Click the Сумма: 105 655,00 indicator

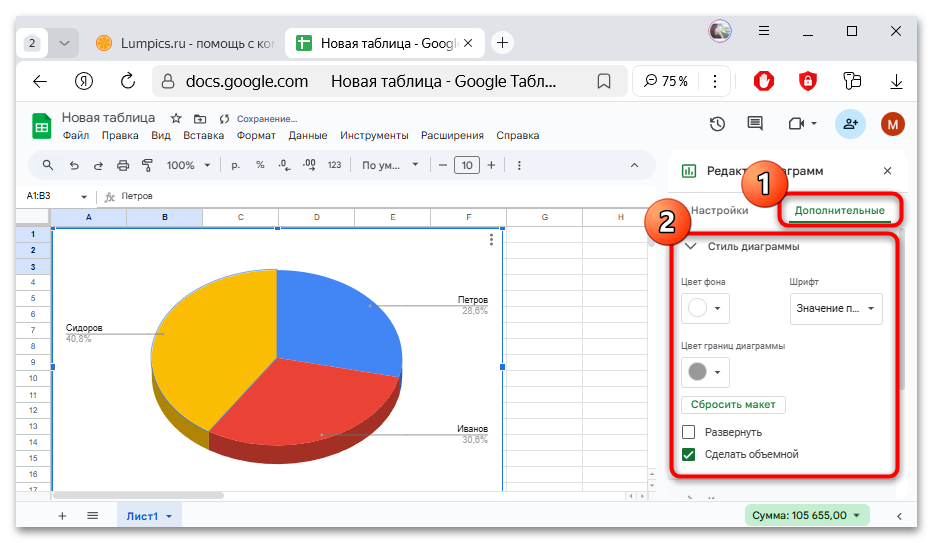(x=807, y=515)
